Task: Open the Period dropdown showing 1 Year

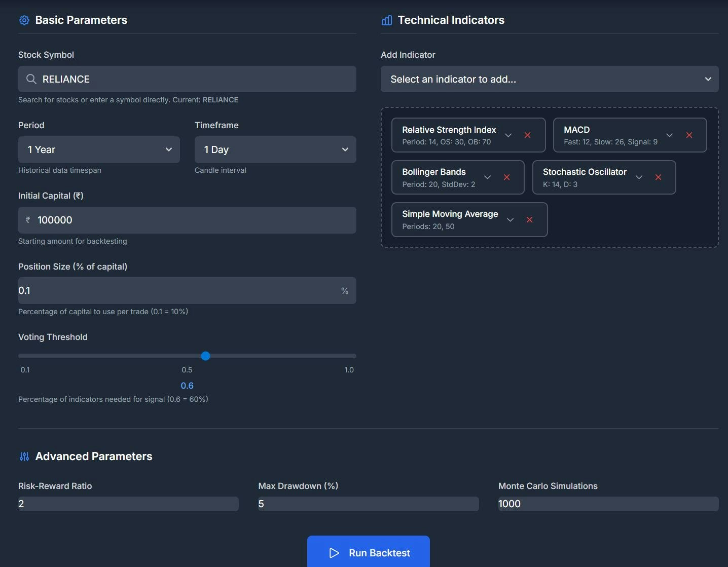Action: coord(99,149)
